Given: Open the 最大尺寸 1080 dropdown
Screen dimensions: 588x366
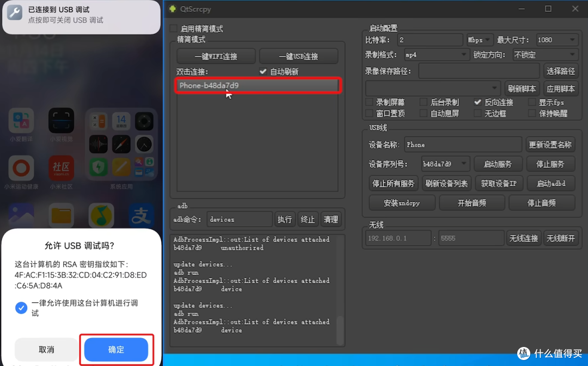Looking at the screenshot, I should pyautogui.click(x=556, y=40).
